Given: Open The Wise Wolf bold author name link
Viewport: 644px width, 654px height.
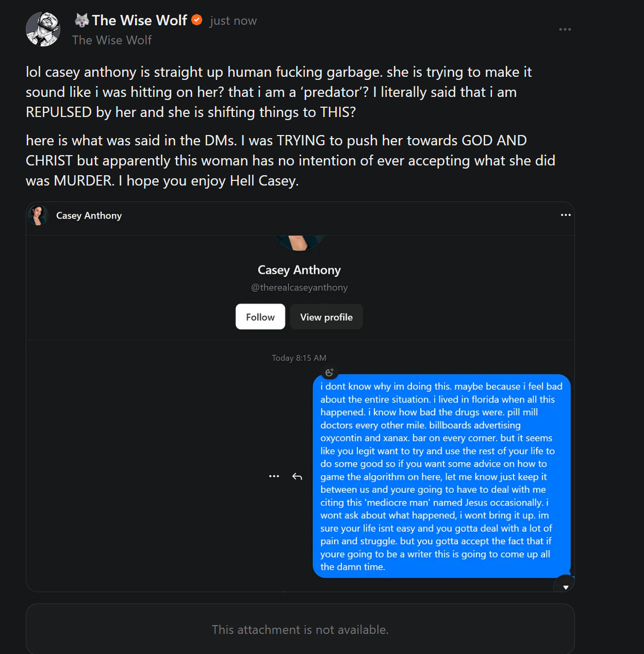Looking at the screenshot, I should click(139, 20).
